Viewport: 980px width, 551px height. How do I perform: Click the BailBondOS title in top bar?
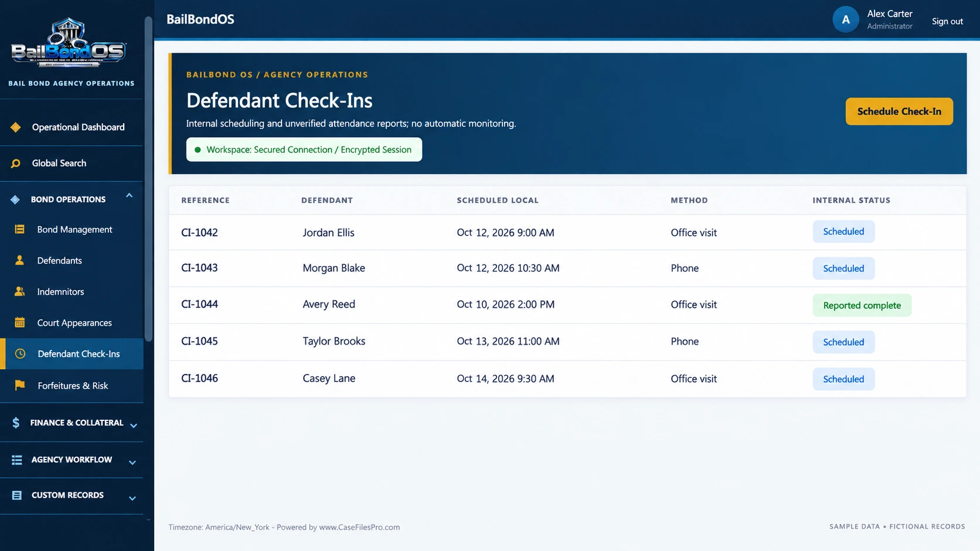coord(200,19)
